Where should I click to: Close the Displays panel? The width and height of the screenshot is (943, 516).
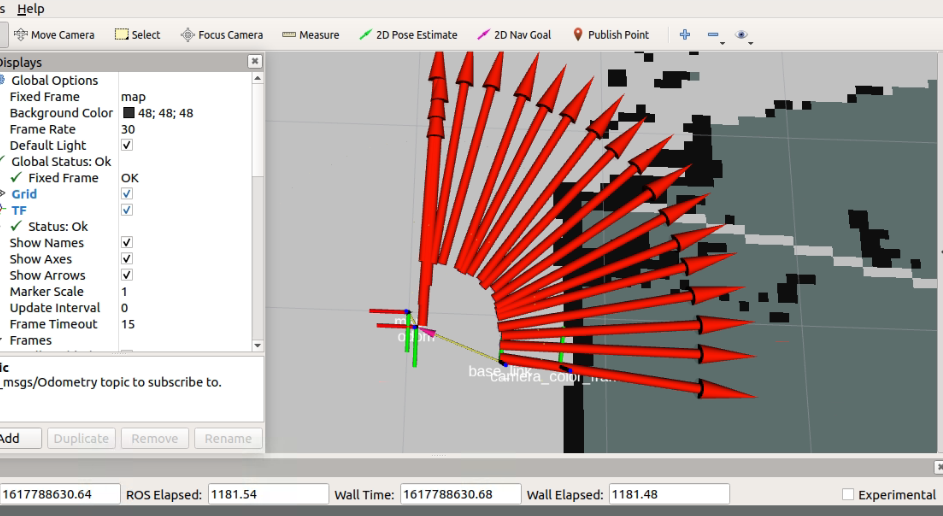click(256, 62)
